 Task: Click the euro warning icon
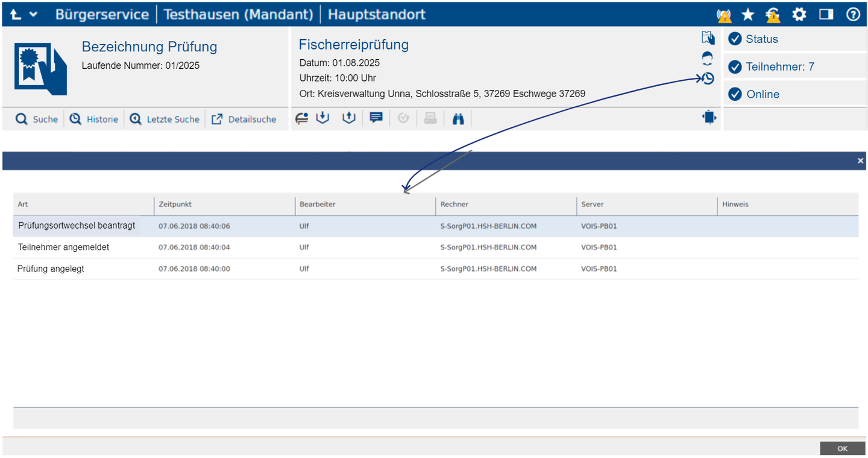[773, 14]
